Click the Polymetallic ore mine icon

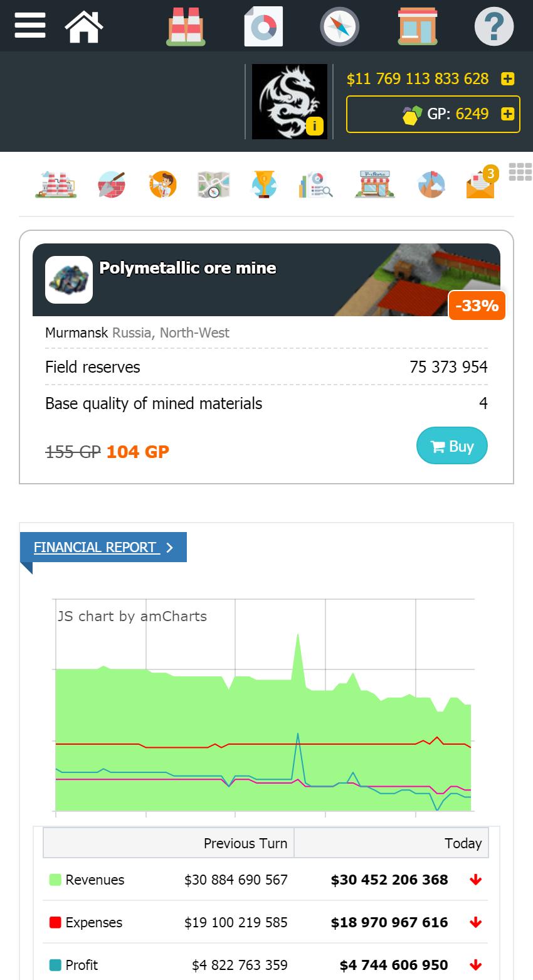point(69,280)
